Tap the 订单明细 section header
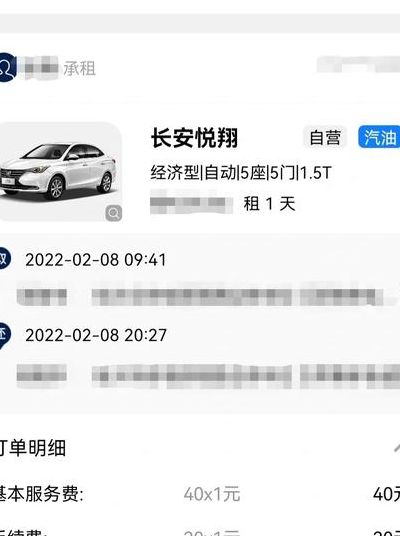Image resolution: width=400 pixels, height=536 pixels. 32,447
